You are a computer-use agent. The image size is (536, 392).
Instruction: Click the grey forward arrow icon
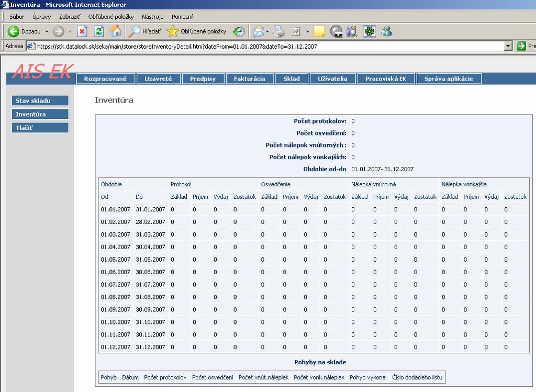coord(59,31)
